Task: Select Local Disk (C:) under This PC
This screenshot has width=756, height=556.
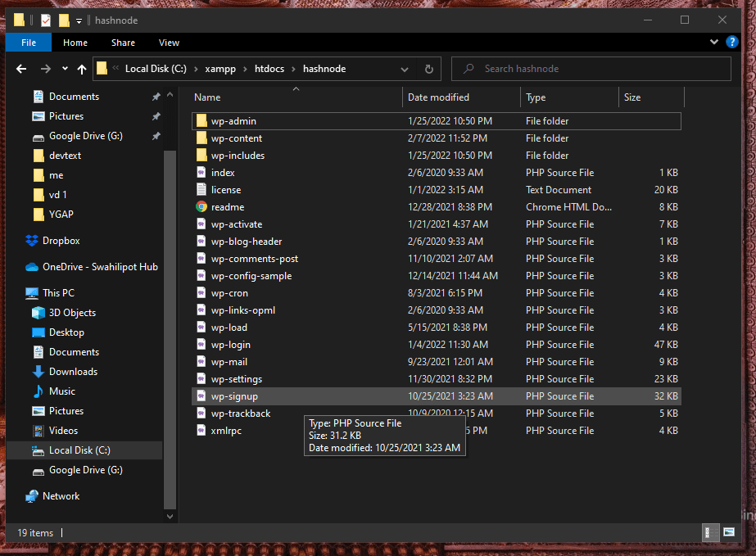Action: coord(79,450)
